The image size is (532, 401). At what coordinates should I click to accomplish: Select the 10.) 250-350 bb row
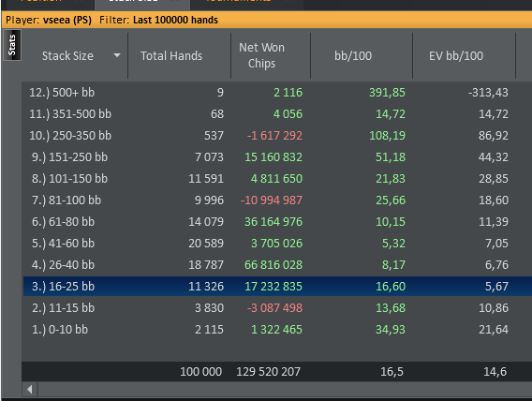coord(277,135)
